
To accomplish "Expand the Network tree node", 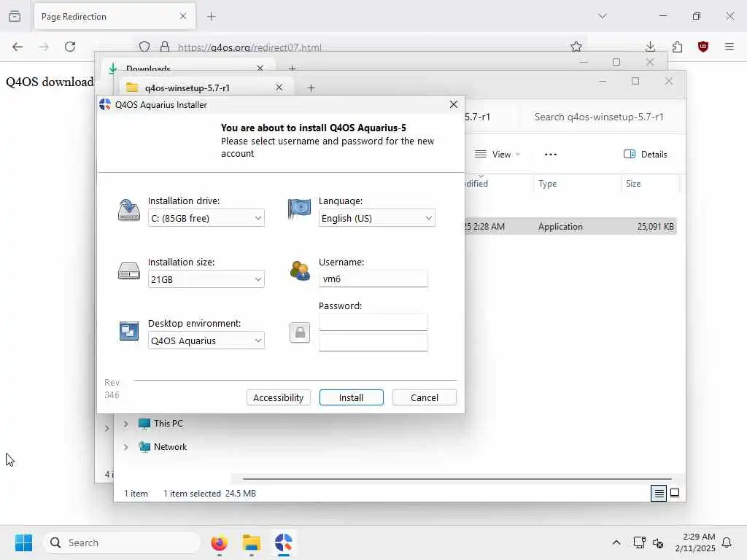I will coord(125,447).
